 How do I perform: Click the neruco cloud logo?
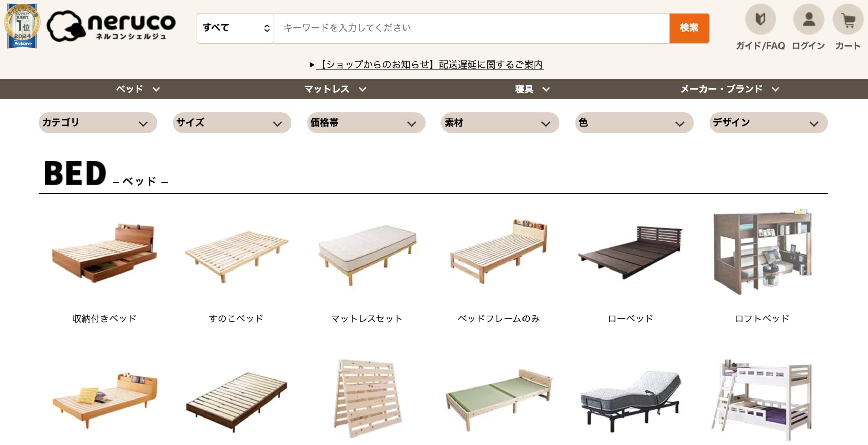click(x=111, y=26)
